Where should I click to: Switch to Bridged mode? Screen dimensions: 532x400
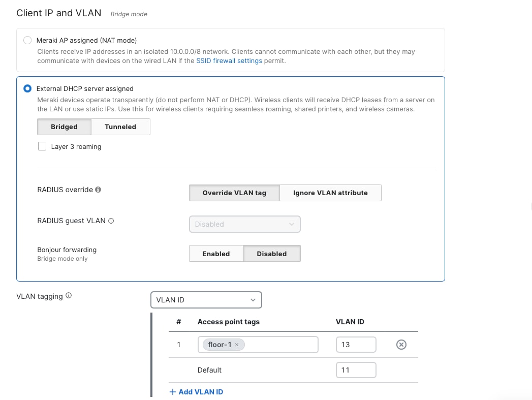[x=64, y=127]
